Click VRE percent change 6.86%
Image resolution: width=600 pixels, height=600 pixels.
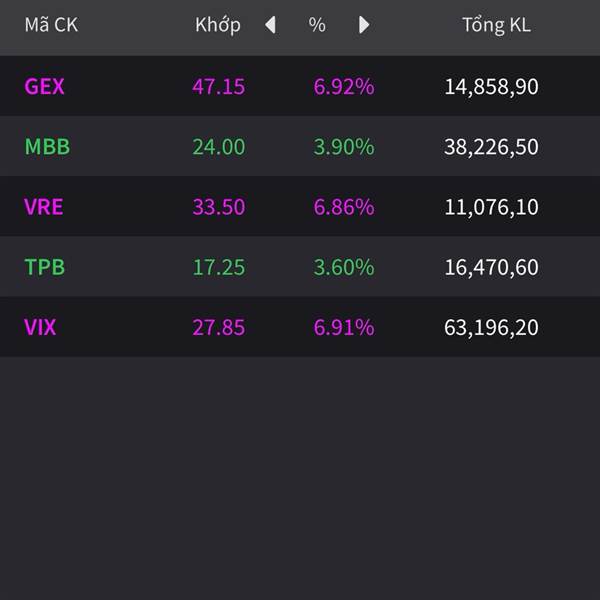coord(344,207)
